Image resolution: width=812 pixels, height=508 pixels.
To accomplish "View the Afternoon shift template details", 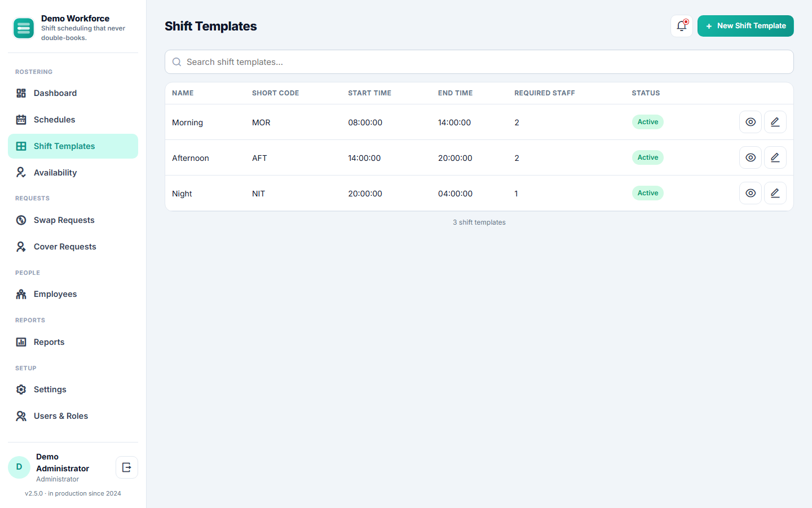I will click(751, 157).
